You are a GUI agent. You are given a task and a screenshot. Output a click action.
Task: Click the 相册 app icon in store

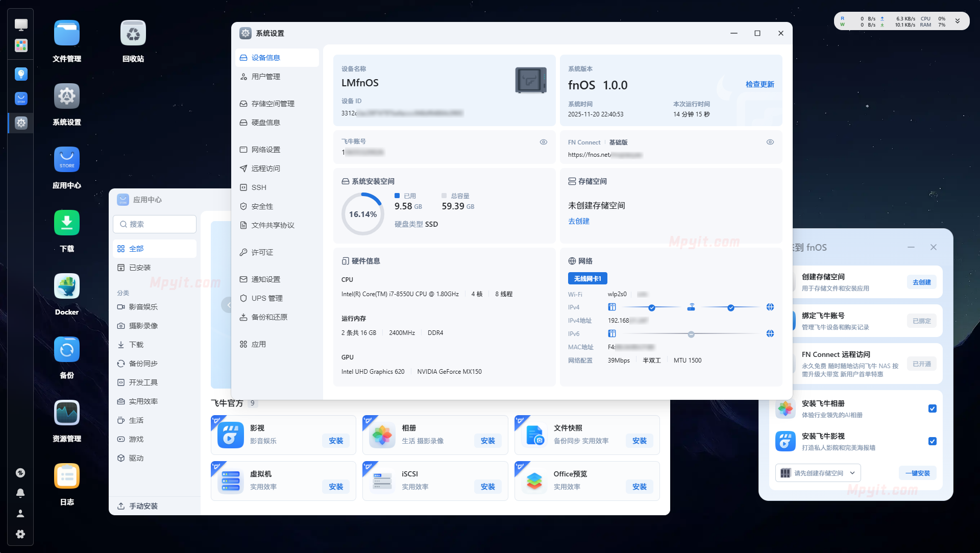click(382, 436)
